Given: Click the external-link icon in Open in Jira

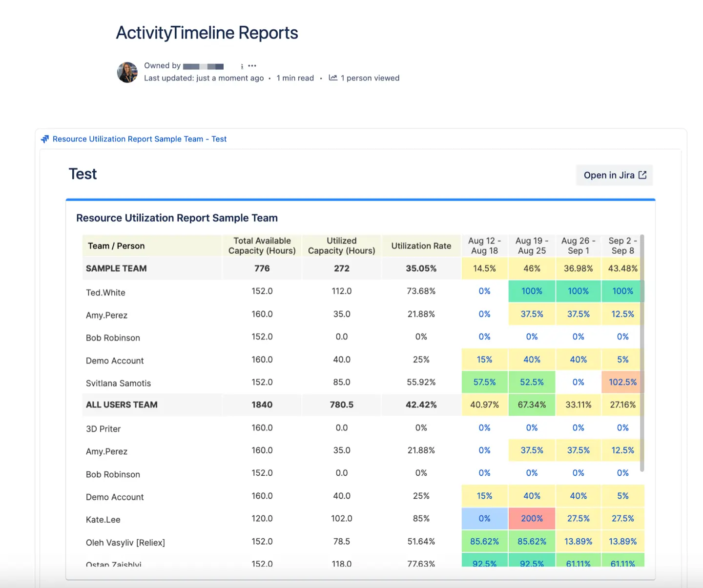Looking at the screenshot, I should pos(642,175).
